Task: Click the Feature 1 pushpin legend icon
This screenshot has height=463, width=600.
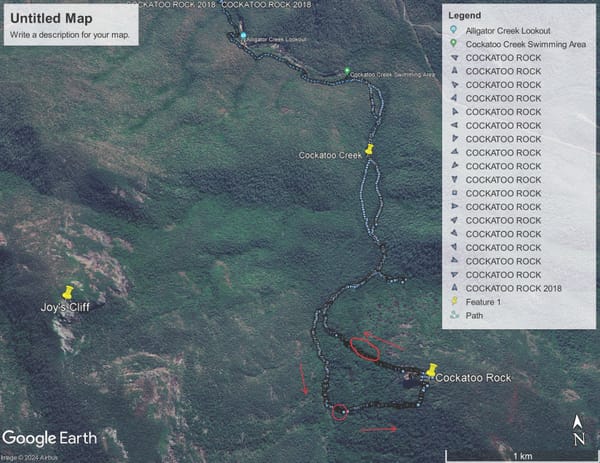Action: pos(454,302)
